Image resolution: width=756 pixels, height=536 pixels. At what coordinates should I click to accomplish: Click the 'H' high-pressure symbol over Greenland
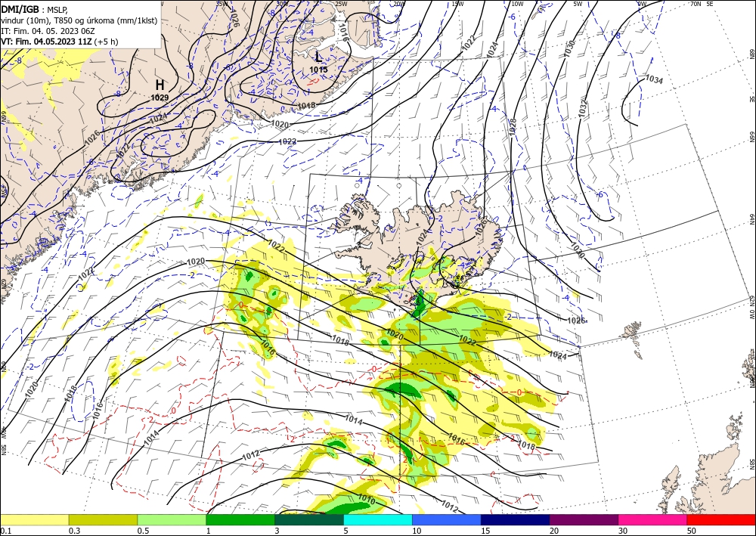tap(160, 85)
